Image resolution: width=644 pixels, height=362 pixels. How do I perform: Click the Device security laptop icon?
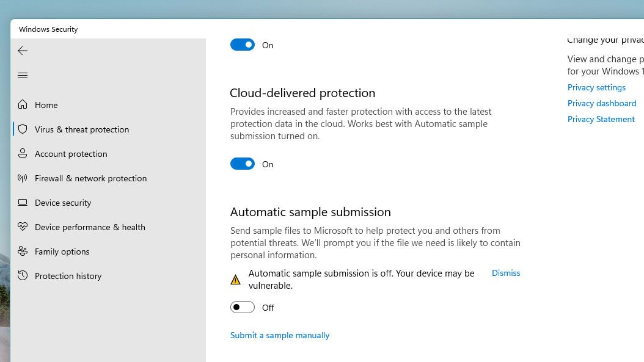23,203
